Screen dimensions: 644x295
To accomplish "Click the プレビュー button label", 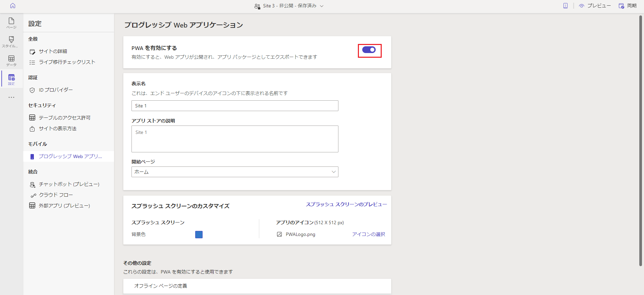I will [599, 6].
